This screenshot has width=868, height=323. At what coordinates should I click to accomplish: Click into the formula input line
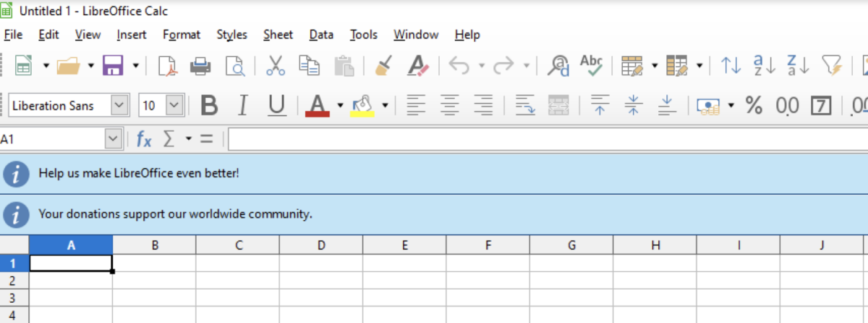[548, 139]
